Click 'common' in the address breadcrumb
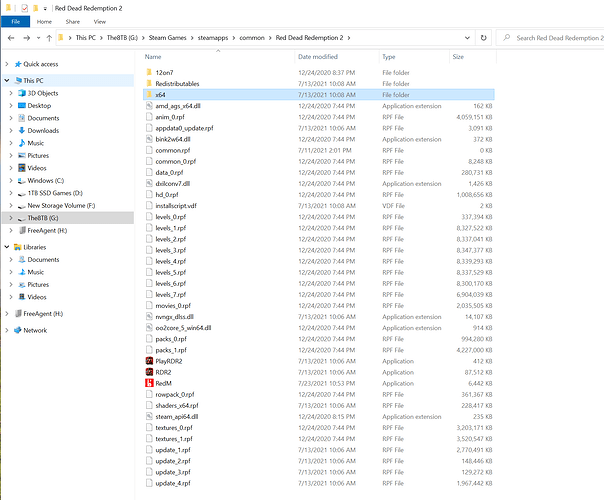This screenshot has width=604, height=500. pyautogui.click(x=252, y=38)
